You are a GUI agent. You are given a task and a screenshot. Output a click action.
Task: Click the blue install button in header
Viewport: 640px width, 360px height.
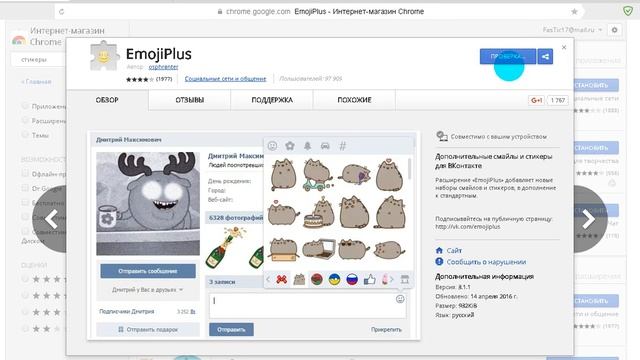(x=508, y=57)
